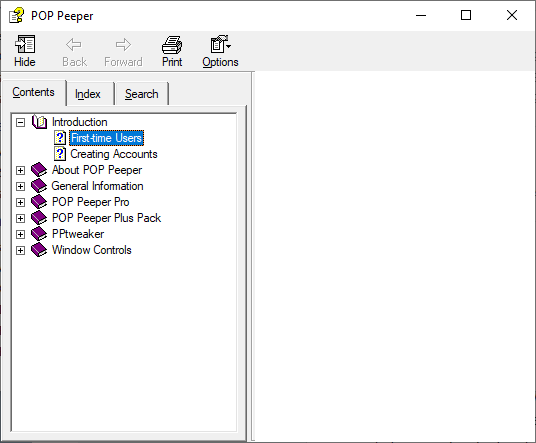The width and height of the screenshot is (536, 443).
Task: Select the POP Peeper Pro label
Action: pos(91,202)
